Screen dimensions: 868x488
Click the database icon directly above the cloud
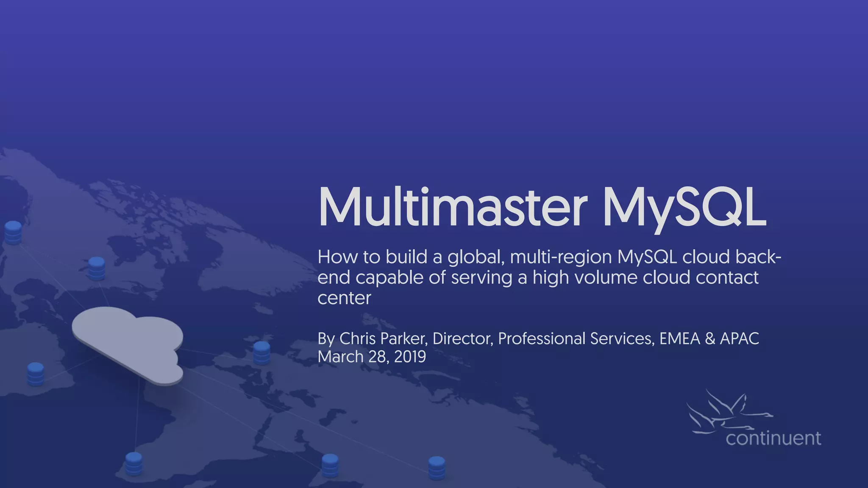coord(97,268)
